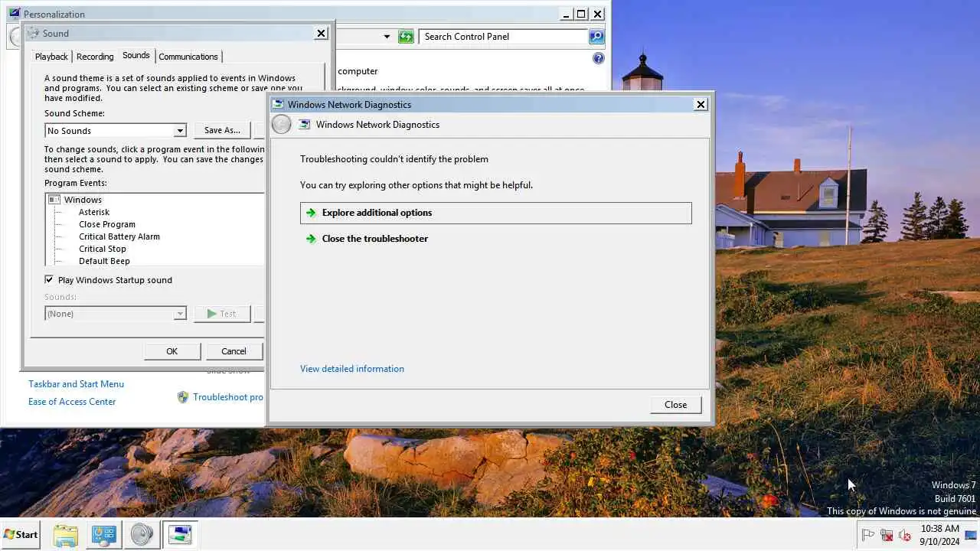Click the network status icon in system tray
The height and width of the screenshot is (551, 980).
click(x=887, y=535)
